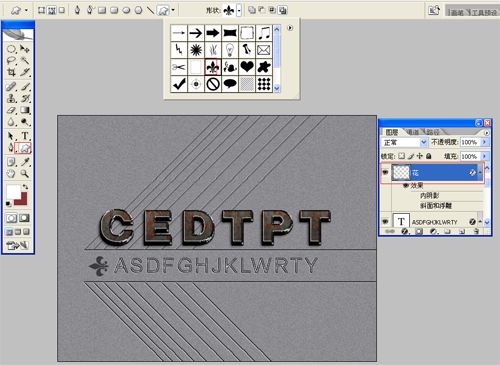Switch to the 图层 (Layers) tab
The height and width of the screenshot is (365, 500).
tap(392, 132)
